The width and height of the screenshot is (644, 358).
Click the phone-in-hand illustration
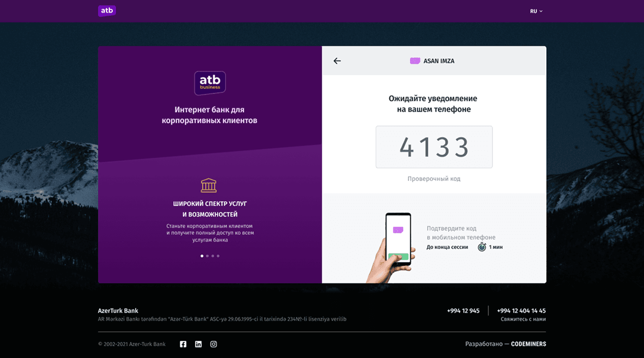pos(391,247)
